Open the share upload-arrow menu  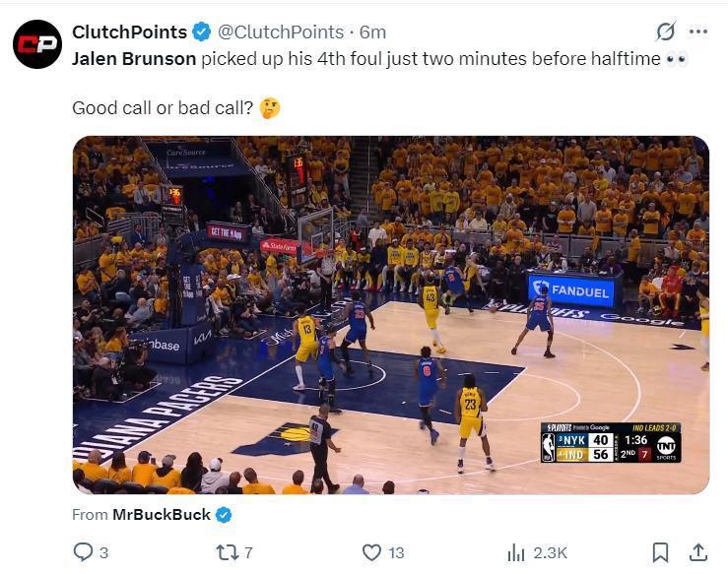point(697,552)
